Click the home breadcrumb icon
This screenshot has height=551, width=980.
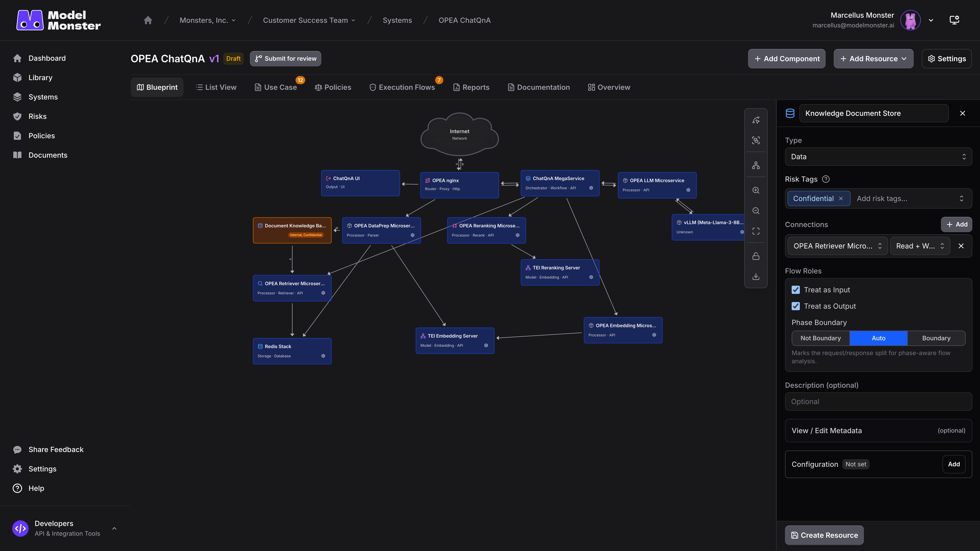[148, 20]
